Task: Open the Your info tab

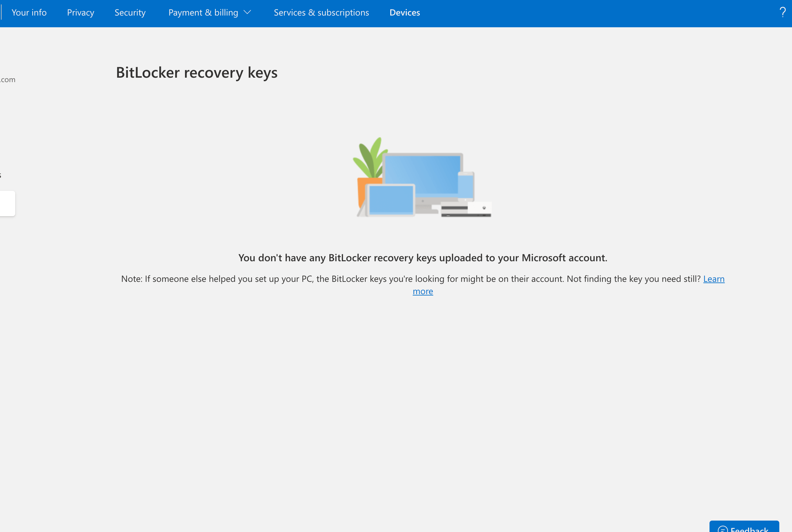Action: pyautogui.click(x=29, y=13)
